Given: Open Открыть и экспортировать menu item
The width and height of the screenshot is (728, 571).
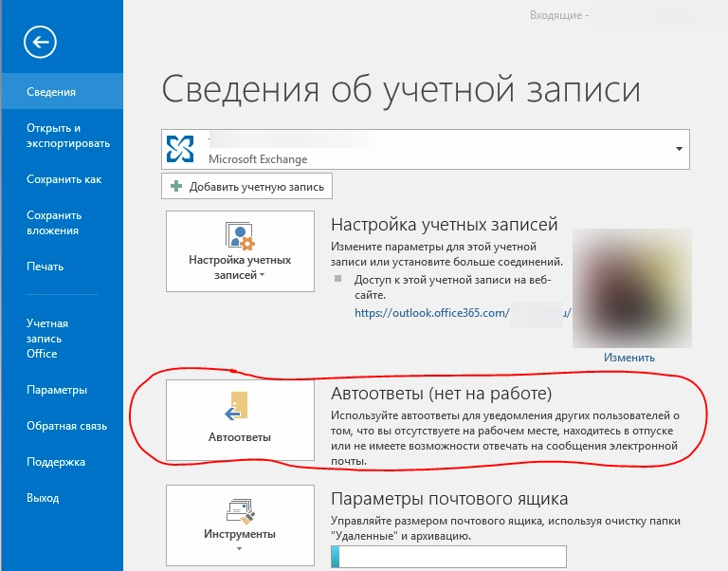Looking at the screenshot, I should coord(68,136).
